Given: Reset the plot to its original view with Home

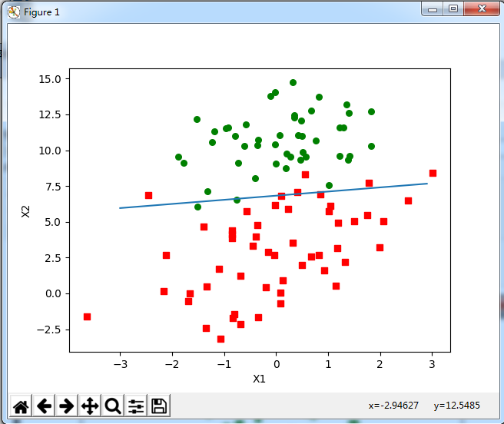Looking at the screenshot, I should [21, 406].
